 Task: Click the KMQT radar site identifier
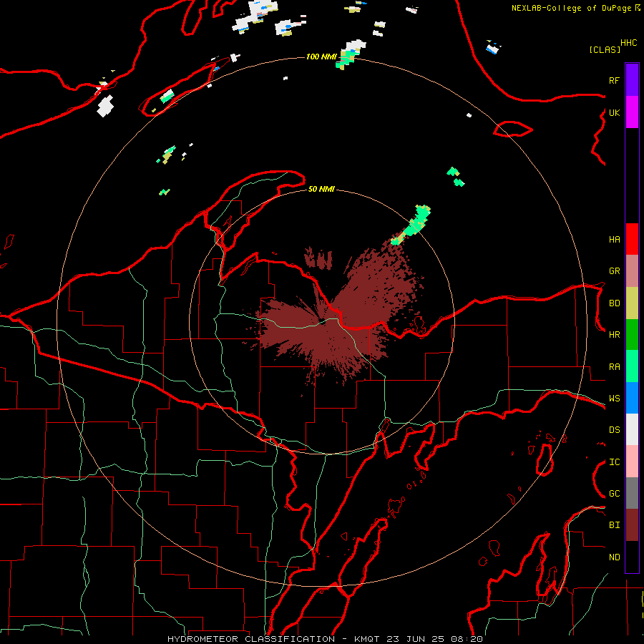[x=367, y=639]
